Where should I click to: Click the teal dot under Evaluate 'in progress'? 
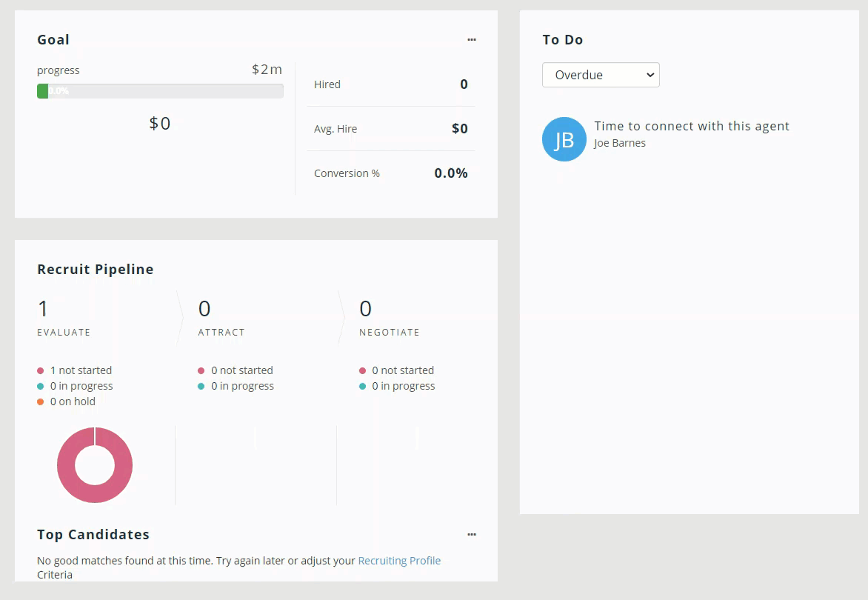[x=41, y=386]
